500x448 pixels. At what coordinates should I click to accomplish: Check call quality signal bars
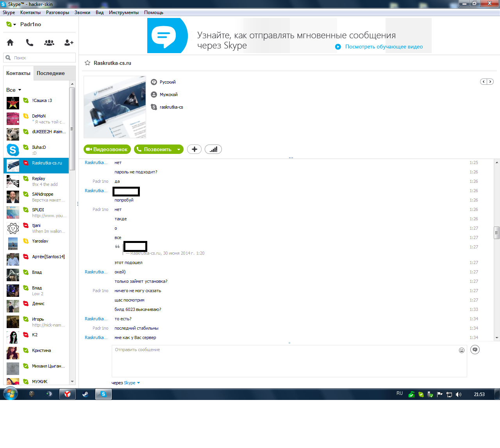213,149
